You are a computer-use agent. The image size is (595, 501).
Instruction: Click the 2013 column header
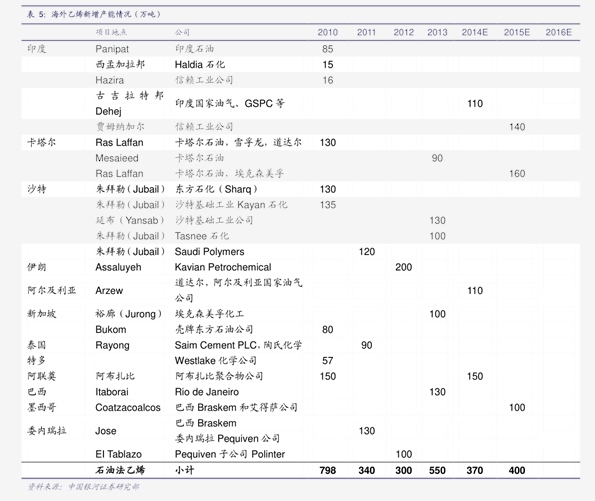(x=437, y=32)
